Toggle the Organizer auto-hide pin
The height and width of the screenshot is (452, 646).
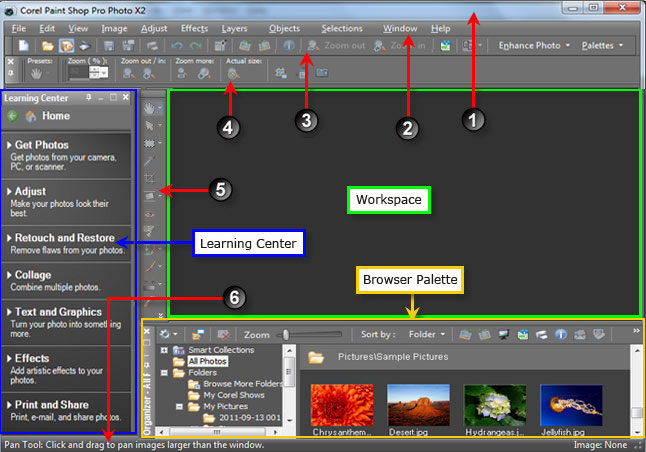(x=147, y=365)
